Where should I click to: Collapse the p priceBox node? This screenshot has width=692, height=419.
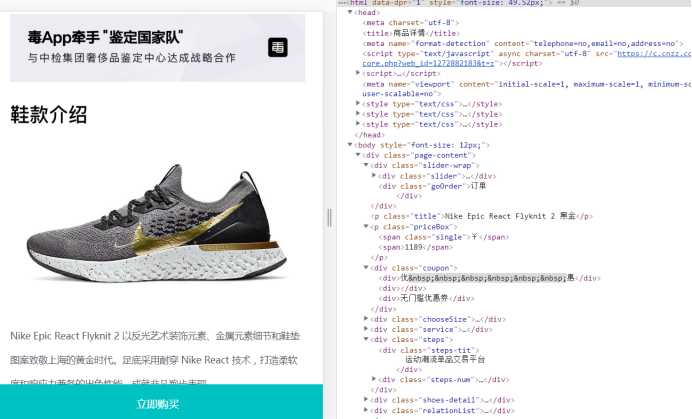pos(366,226)
